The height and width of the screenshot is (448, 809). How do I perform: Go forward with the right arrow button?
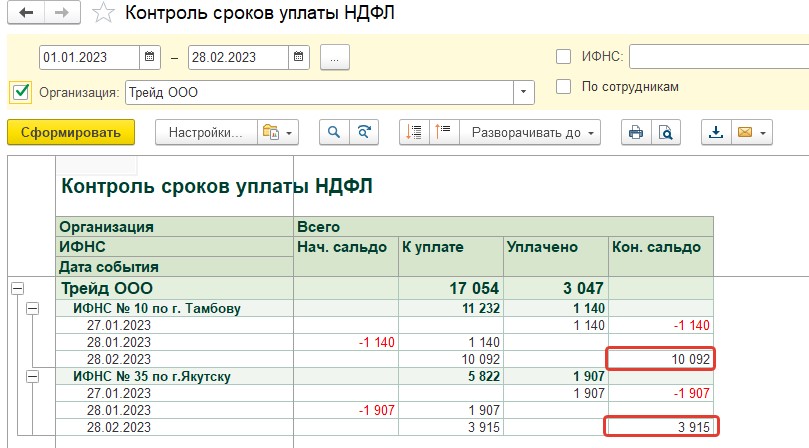62,12
